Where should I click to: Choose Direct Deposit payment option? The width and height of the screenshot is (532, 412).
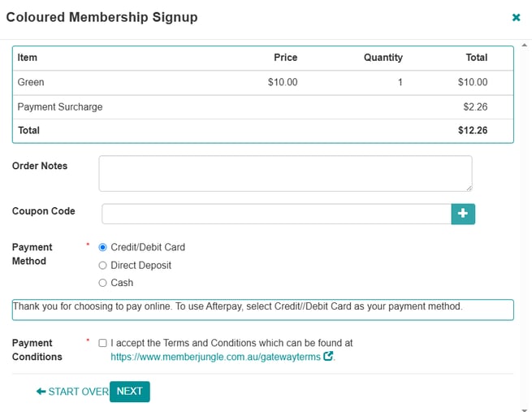click(102, 266)
